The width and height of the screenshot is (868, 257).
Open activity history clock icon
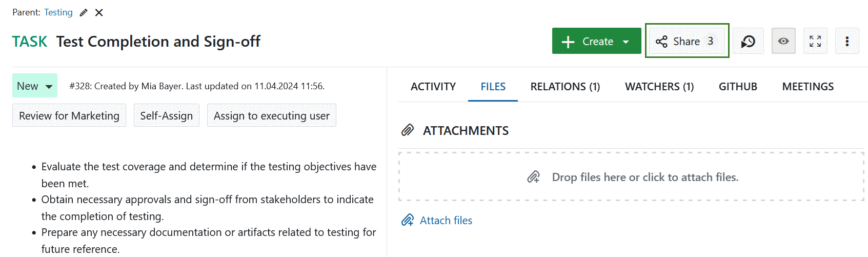(748, 41)
